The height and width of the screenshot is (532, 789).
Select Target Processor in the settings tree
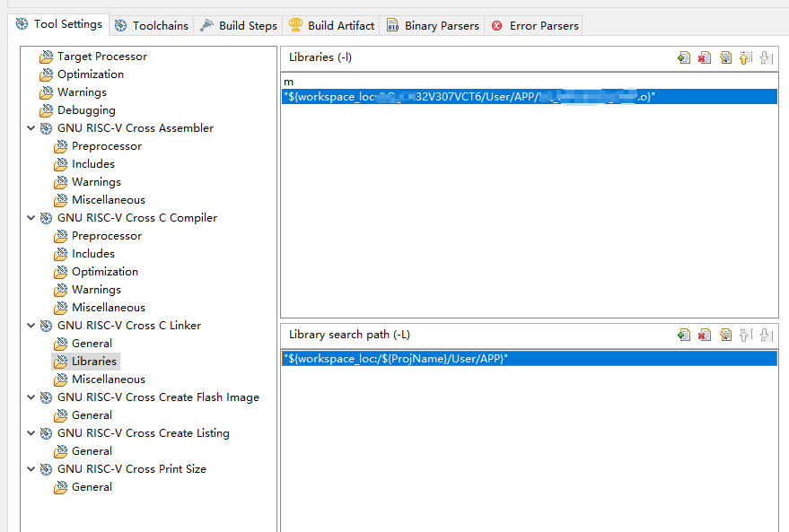click(101, 57)
